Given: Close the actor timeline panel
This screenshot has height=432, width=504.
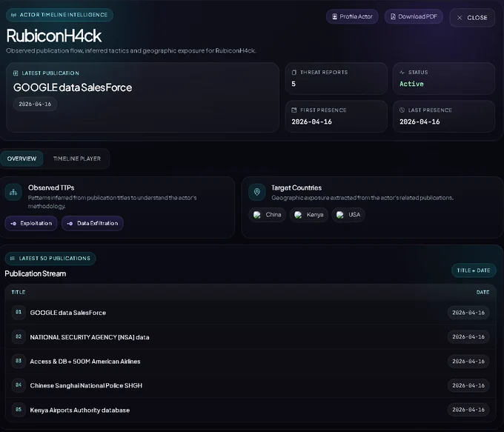Looking at the screenshot, I should (x=472, y=18).
